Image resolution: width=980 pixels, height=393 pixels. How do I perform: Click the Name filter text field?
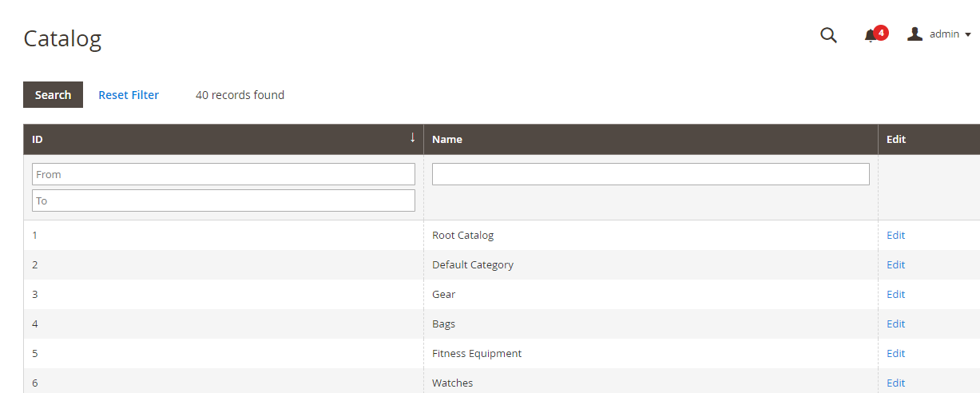[x=650, y=174]
